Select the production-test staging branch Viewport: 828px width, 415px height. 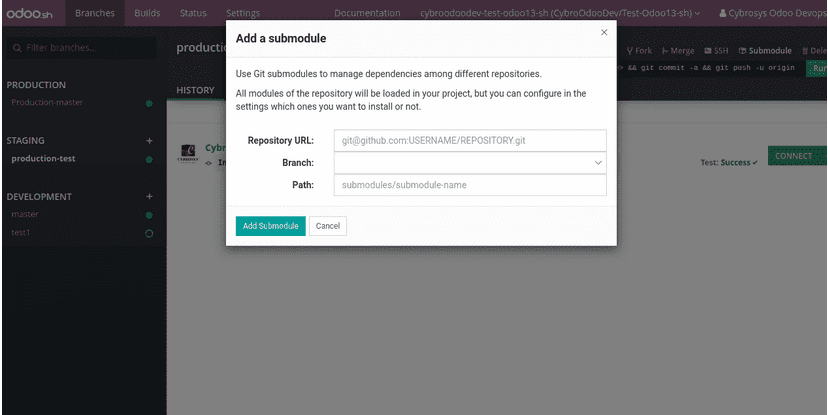[43, 158]
